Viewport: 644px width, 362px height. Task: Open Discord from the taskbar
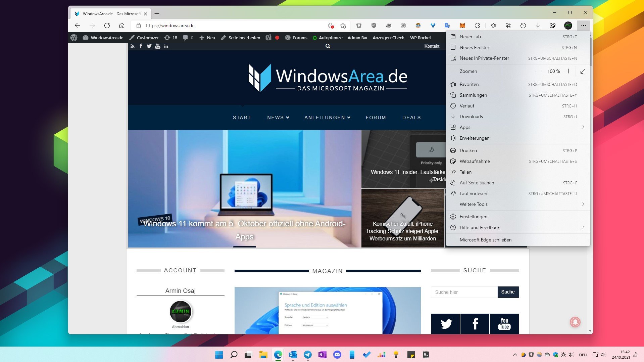tap(337, 355)
